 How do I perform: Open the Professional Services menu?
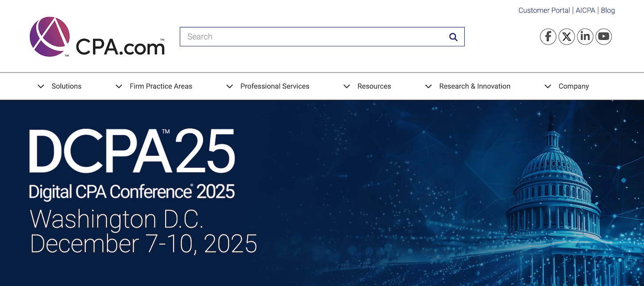(275, 86)
